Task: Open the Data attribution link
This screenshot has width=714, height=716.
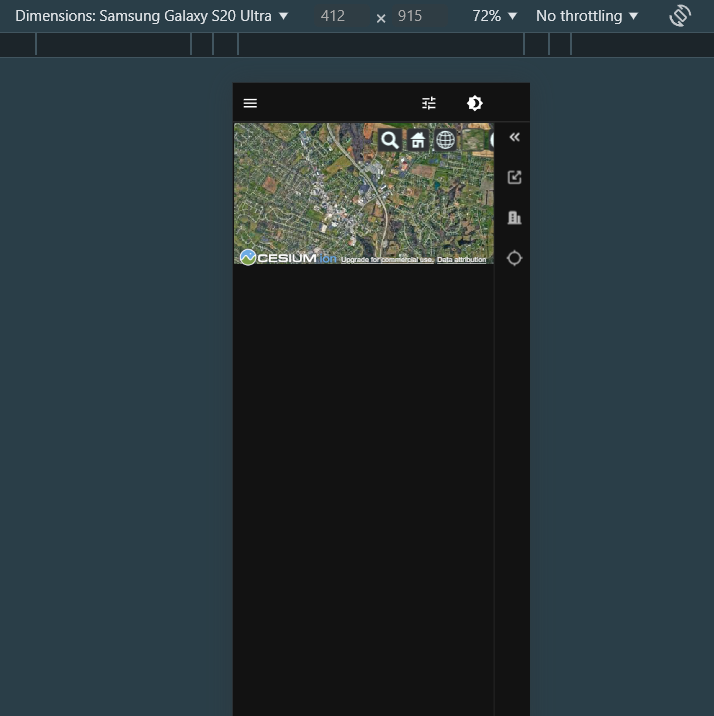Action: (462, 259)
